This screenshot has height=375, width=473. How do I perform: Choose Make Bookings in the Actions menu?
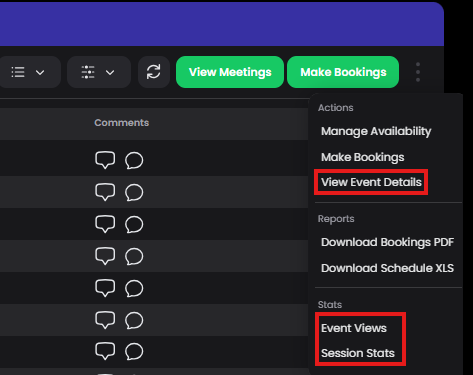[x=363, y=157]
